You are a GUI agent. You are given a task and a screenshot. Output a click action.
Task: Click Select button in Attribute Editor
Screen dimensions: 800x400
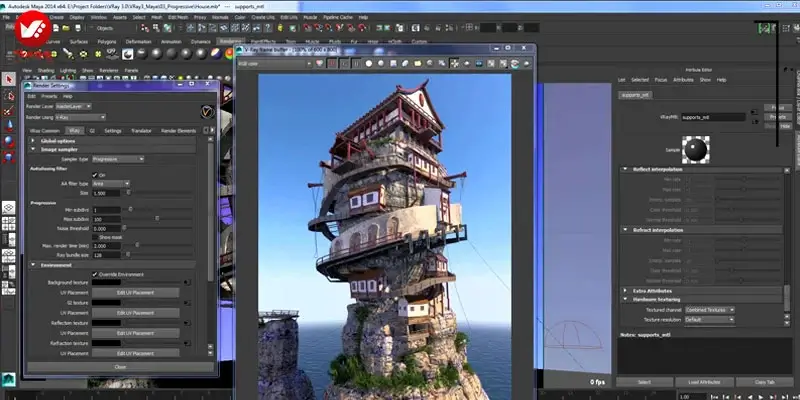[x=644, y=382]
